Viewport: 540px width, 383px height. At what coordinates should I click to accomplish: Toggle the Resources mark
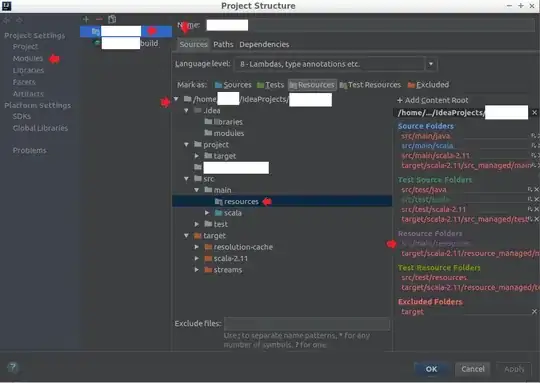point(312,85)
